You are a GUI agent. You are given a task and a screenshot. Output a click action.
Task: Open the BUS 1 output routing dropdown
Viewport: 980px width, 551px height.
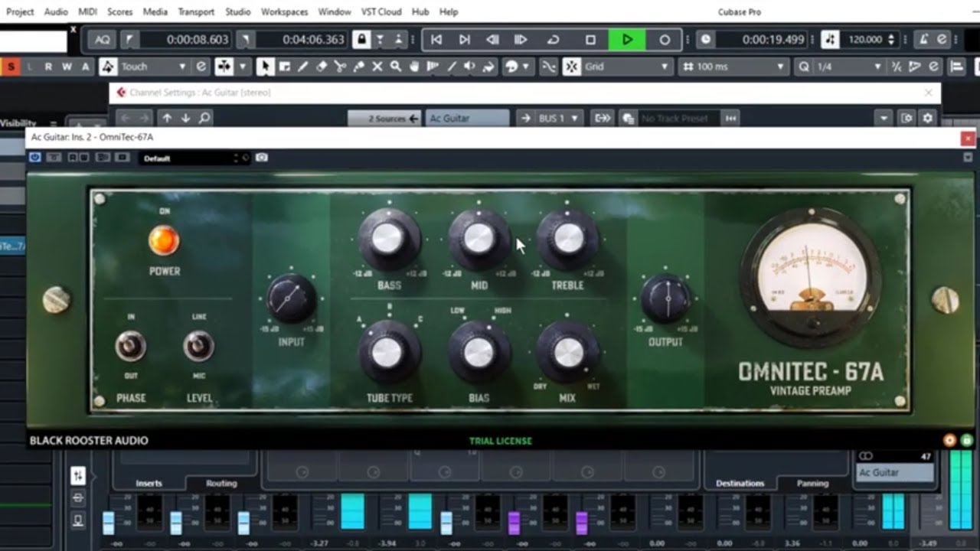tap(559, 118)
